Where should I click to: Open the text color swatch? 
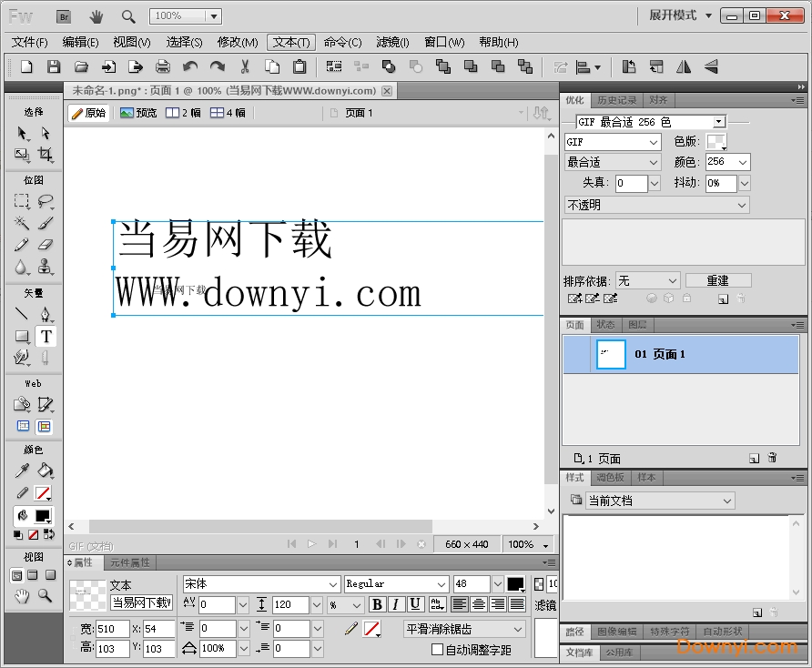(515, 584)
